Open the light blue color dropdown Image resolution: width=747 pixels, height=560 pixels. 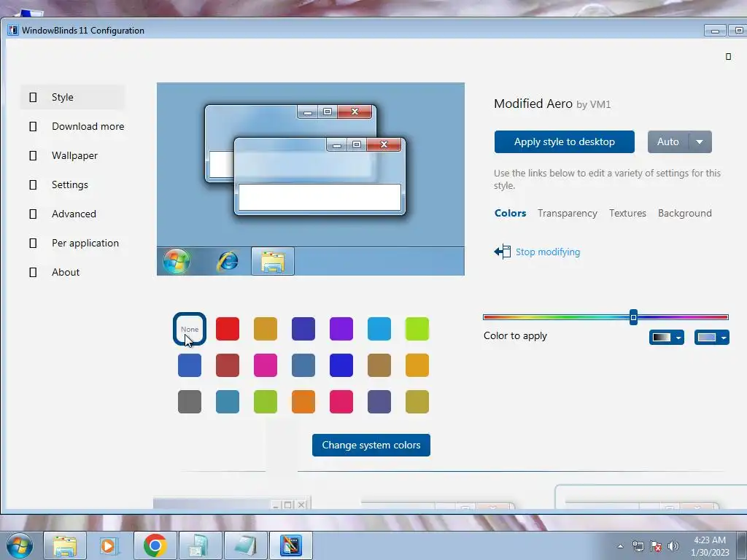[x=711, y=338]
